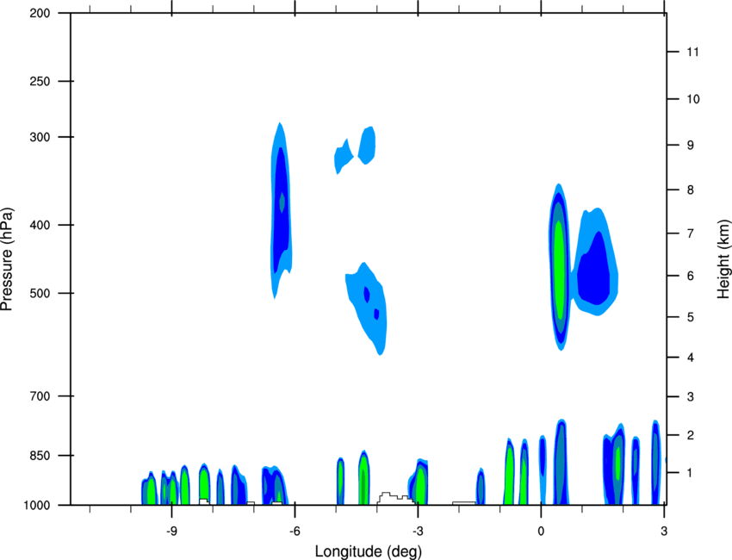Select the 500 pressure tick label
The height and width of the screenshot is (560, 732).
pyautogui.click(x=40, y=293)
